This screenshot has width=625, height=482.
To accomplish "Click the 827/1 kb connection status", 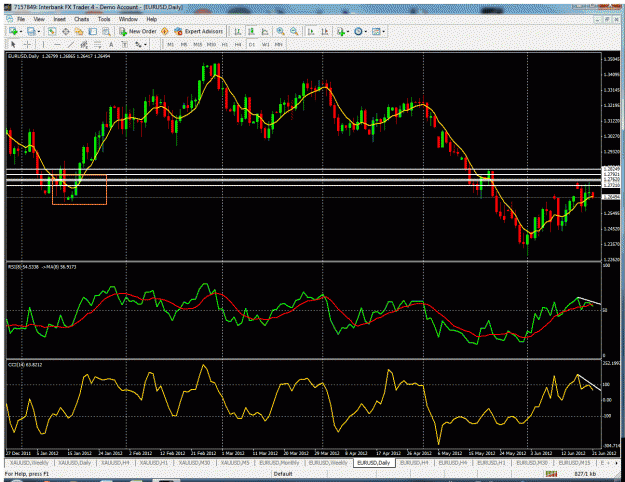I will coord(586,474).
